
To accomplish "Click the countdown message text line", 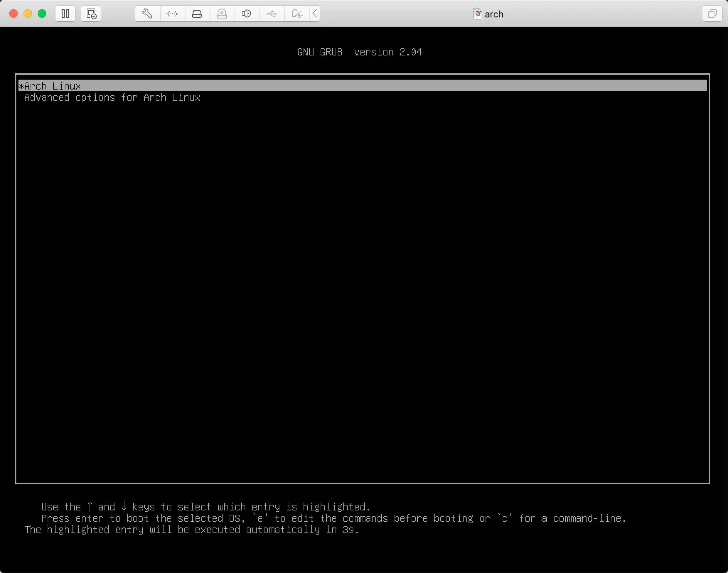I will click(192, 530).
